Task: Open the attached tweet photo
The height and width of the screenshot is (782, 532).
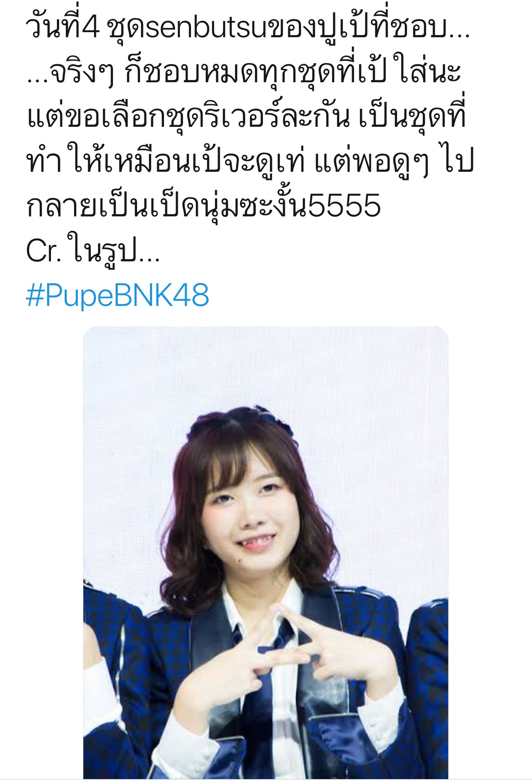Action: (x=266, y=553)
